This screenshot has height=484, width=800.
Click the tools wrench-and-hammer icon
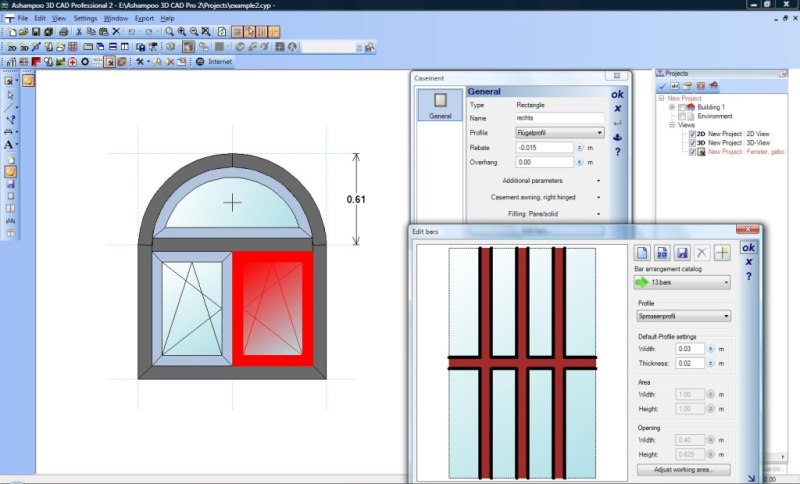(140, 62)
